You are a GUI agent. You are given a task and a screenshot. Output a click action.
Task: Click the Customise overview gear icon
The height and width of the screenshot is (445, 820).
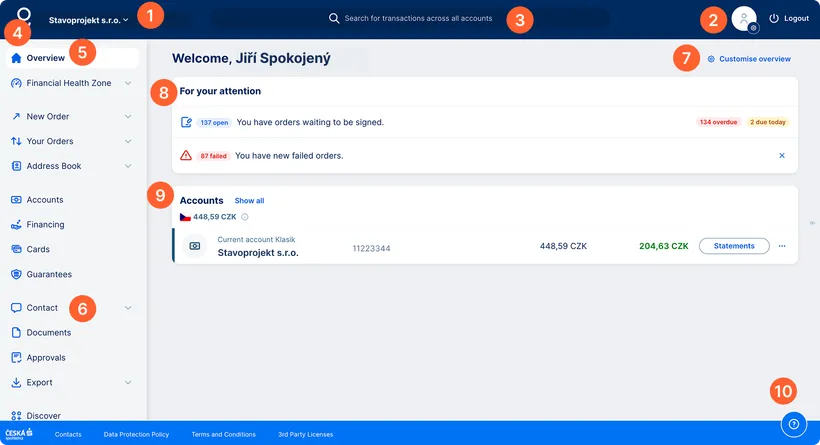point(711,59)
